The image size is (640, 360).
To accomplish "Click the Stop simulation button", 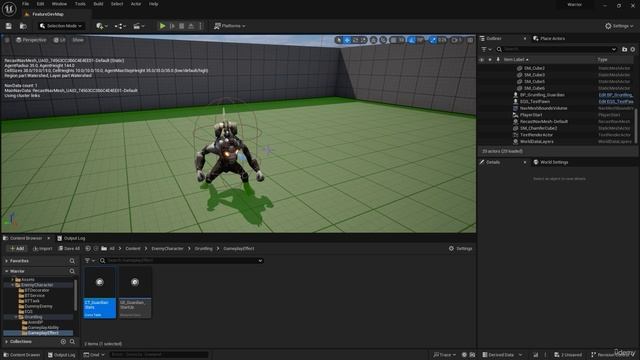I will 182,26.
